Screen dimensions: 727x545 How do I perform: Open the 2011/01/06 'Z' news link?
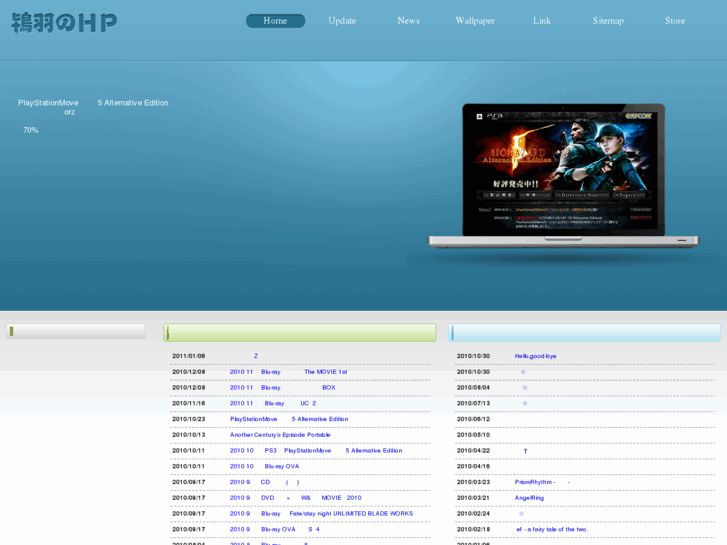[x=255, y=356]
